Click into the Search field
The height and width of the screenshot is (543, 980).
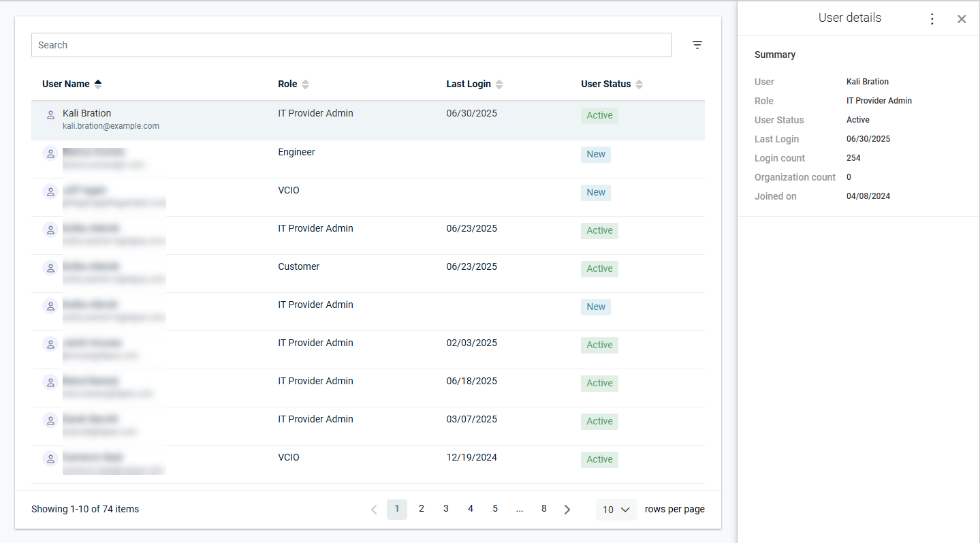(351, 45)
